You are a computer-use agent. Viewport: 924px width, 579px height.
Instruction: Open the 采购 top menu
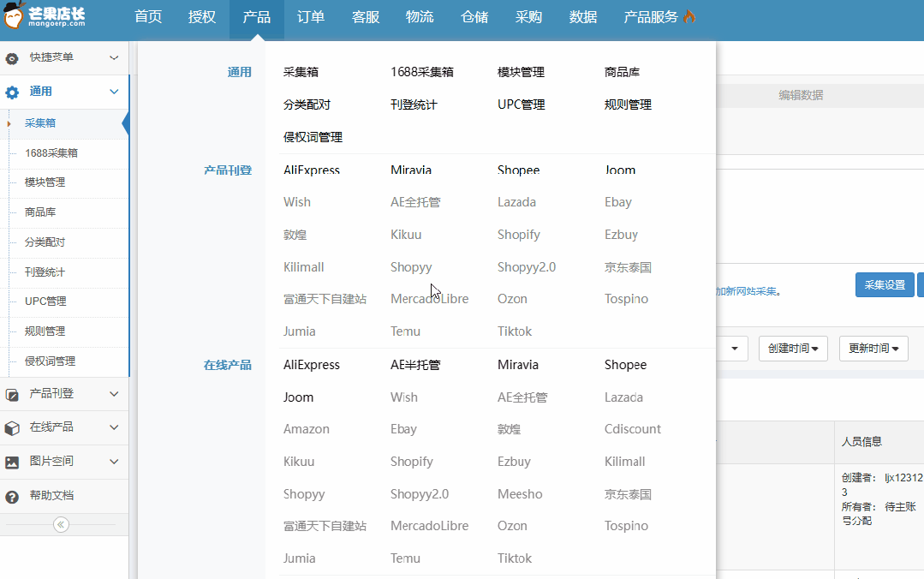pos(528,17)
